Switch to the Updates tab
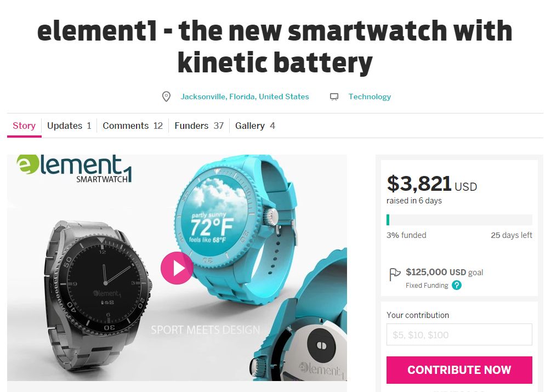 pyautogui.click(x=69, y=126)
